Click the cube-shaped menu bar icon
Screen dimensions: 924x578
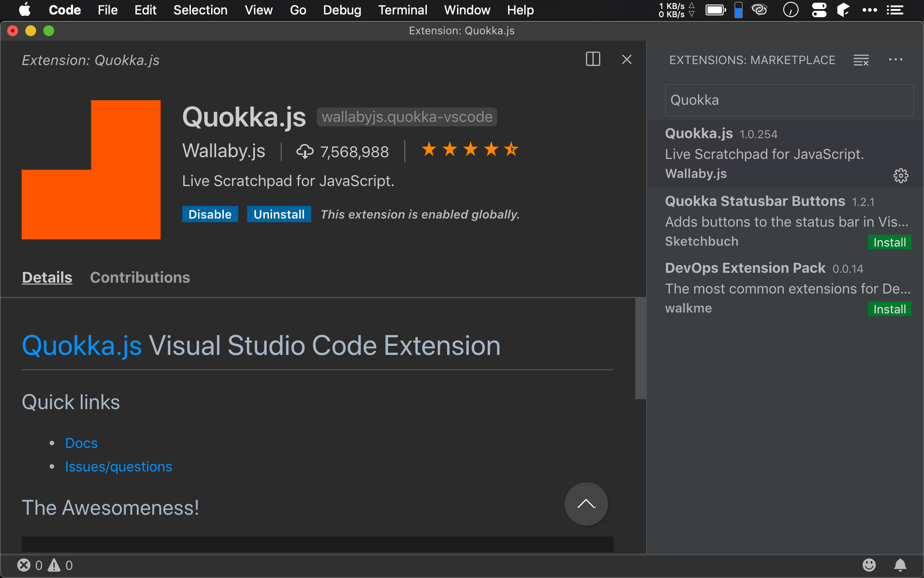pos(843,10)
